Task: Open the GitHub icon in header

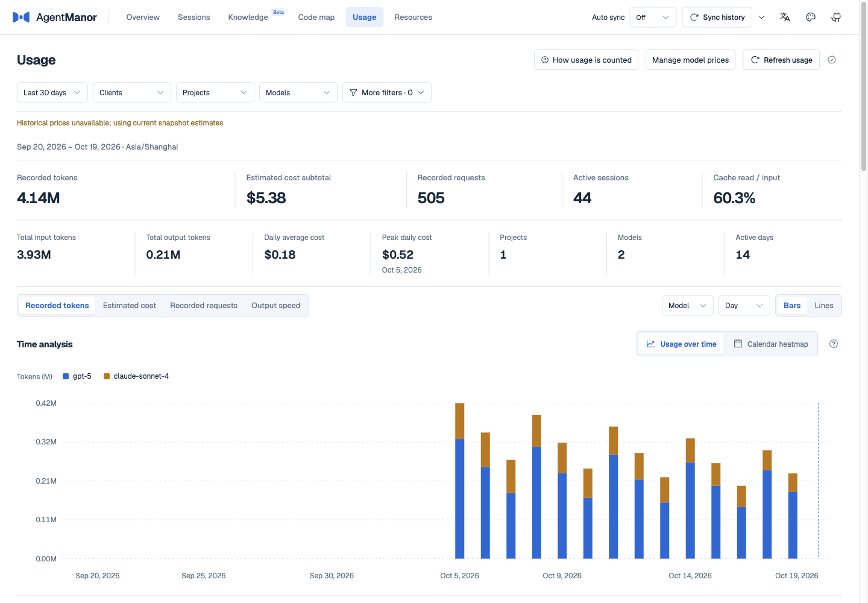Action: tap(836, 17)
